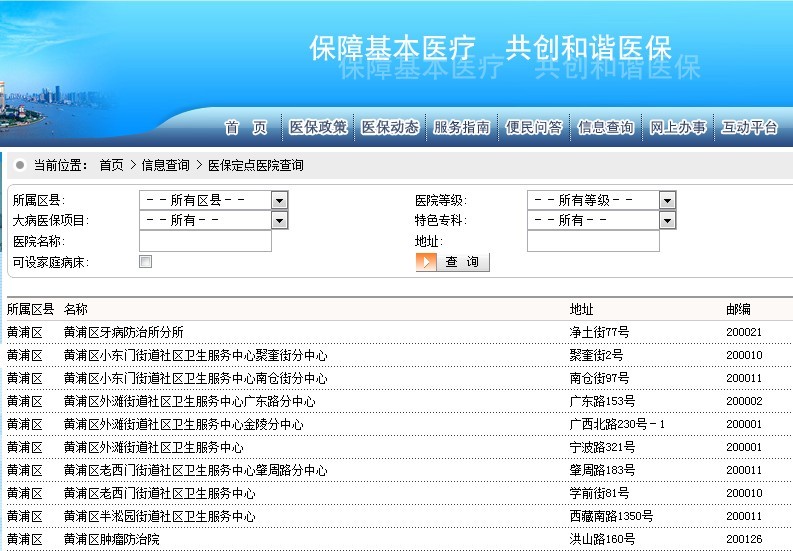Open the 特色专科 dropdown
The width and height of the screenshot is (793, 551).
pyautogui.click(x=667, y=220)
